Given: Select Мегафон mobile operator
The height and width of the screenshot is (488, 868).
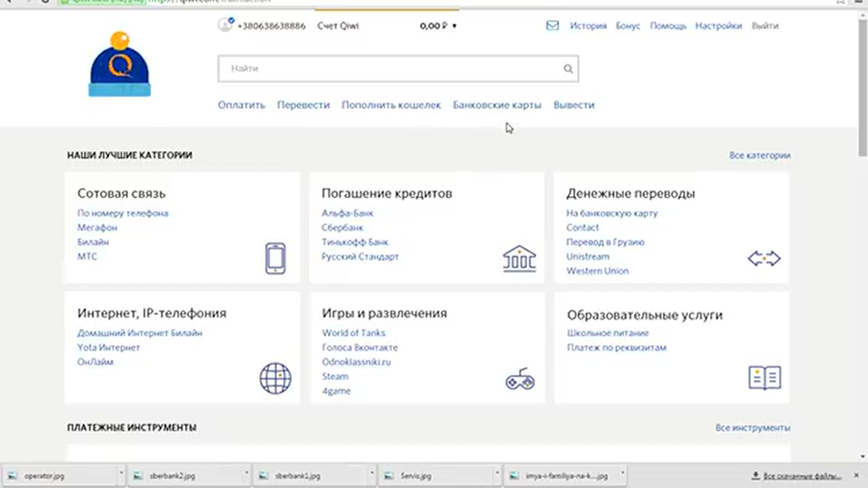Looking at the screenshot, I should tap(97, 228).
